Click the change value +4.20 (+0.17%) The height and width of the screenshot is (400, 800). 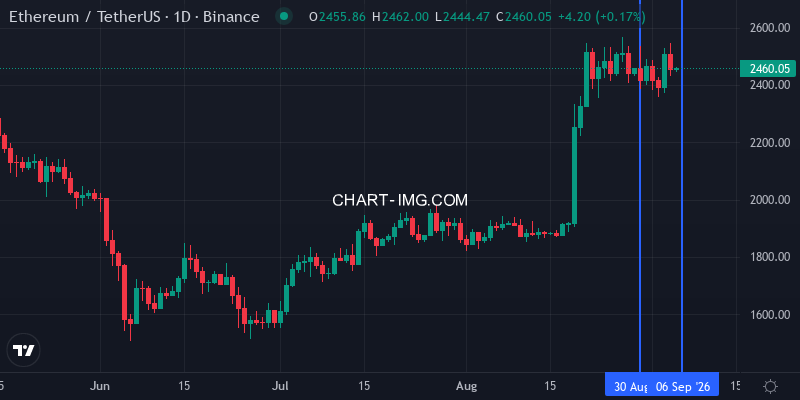tap(602, 17)
